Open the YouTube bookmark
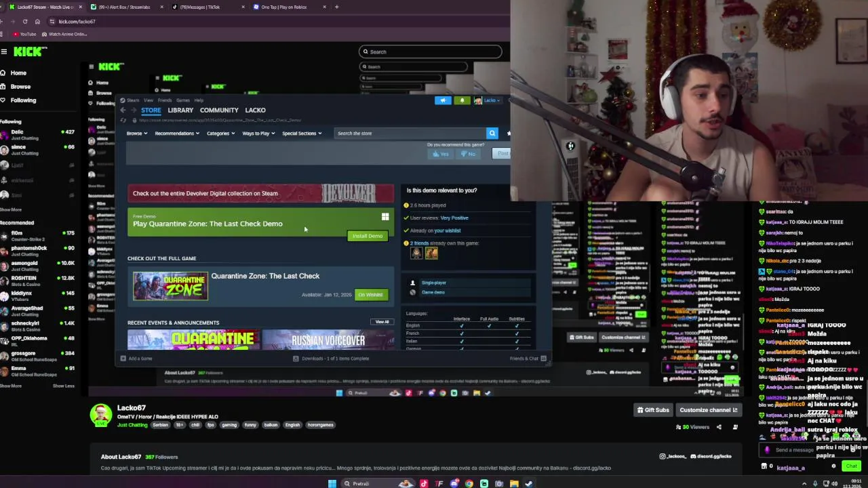868x488 pixels. (24, 34)
